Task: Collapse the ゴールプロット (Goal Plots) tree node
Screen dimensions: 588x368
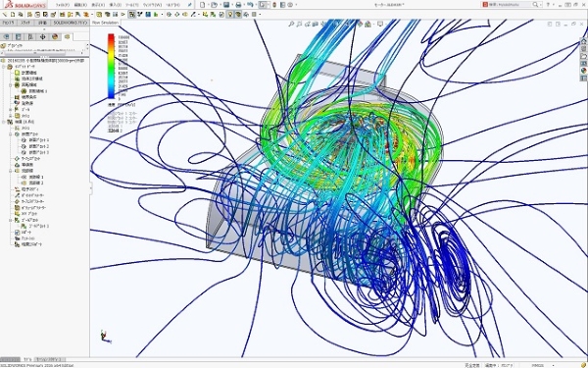Action: [11, 220]
